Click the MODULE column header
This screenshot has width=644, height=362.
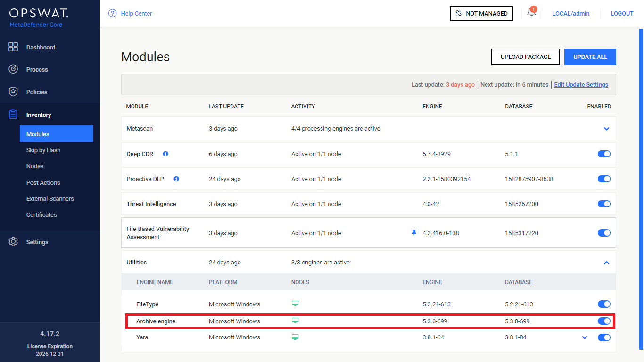[137, 107]
